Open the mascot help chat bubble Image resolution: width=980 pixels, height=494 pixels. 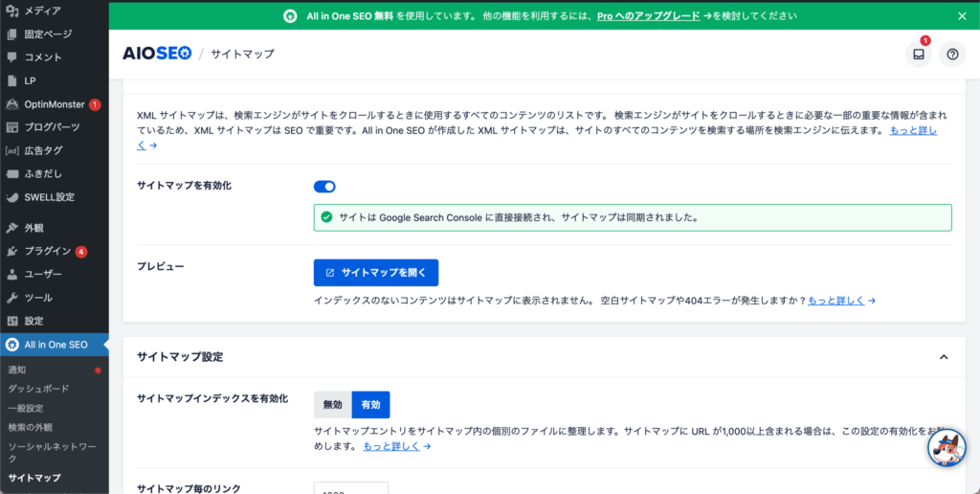(x=947, y=448)
